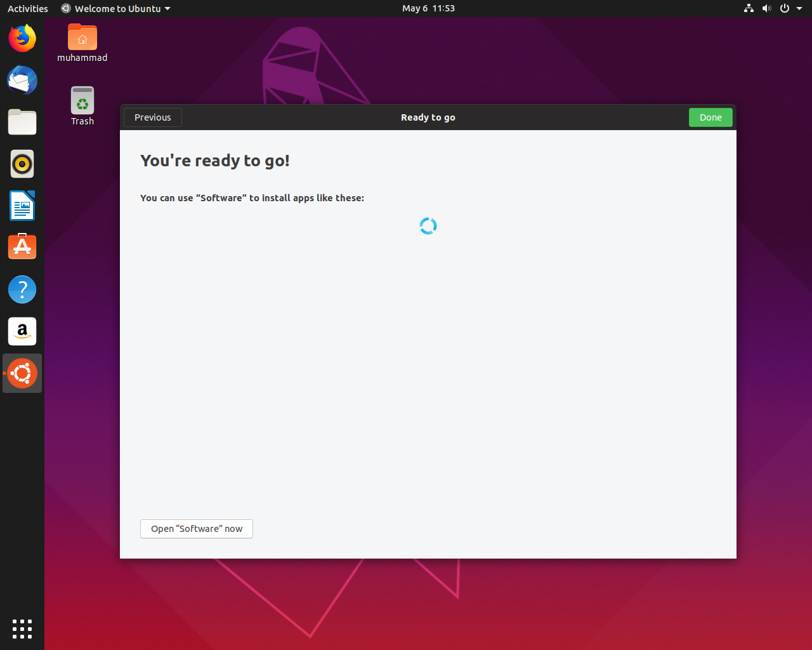
Task: Click the "Ready to go" window title
Action: click(428, 117)
